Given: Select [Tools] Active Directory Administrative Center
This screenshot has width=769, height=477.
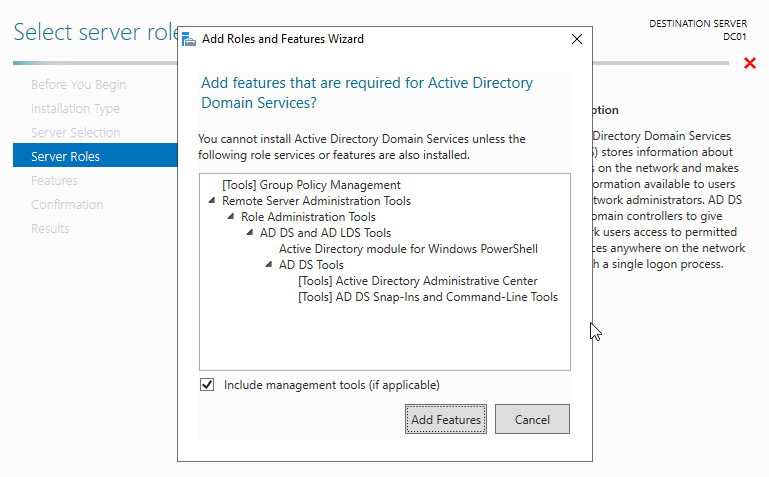Looking at the screenshot, I should pos(418,281).
